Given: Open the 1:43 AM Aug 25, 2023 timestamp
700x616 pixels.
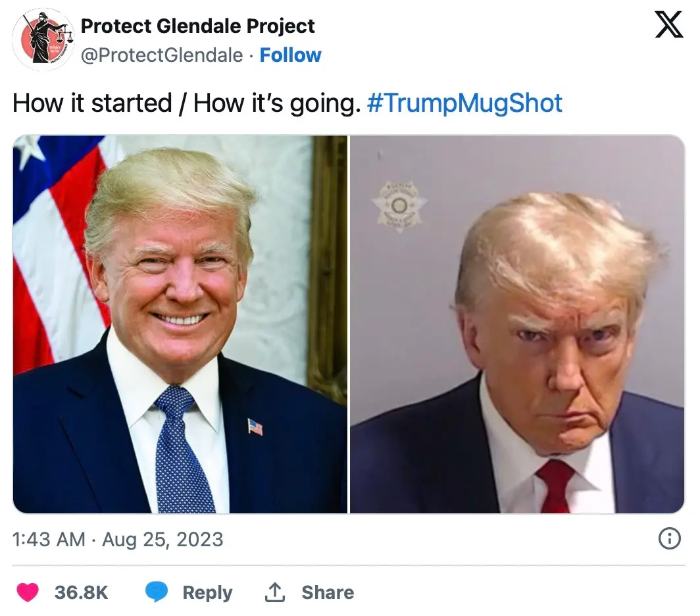Looking at the screenshot, I should click(118, 539).
